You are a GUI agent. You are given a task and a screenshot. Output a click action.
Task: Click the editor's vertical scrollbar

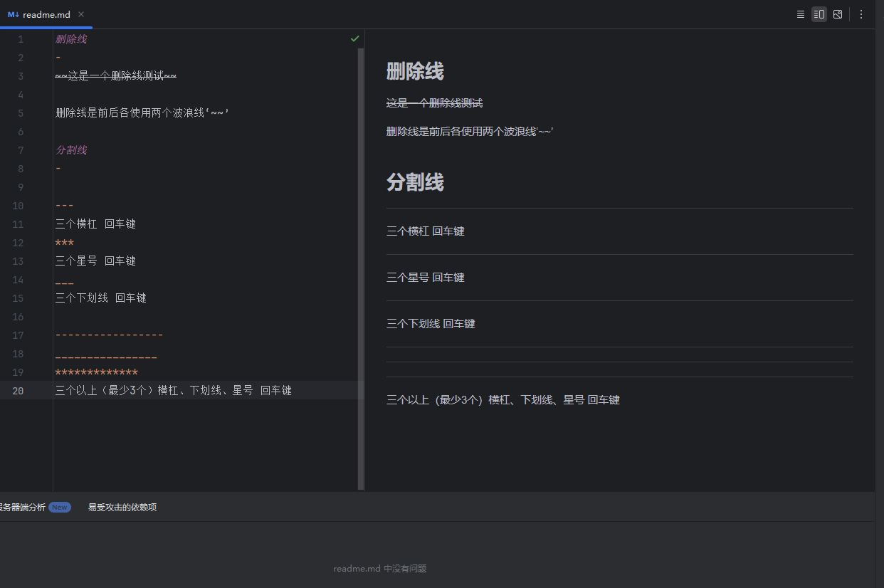tap(361, 263)
